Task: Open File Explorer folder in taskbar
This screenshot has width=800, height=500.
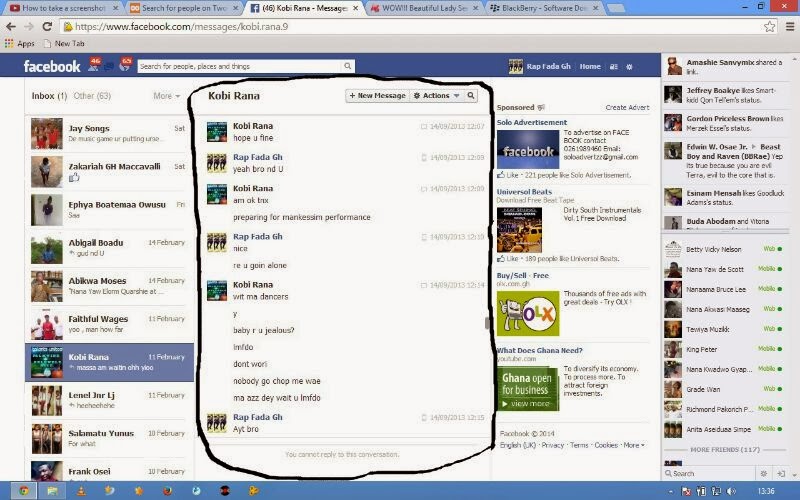Action: (53, 491)
